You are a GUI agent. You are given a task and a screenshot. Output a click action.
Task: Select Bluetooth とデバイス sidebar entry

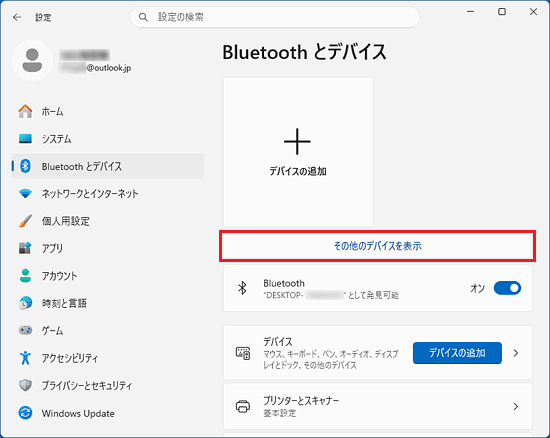tap(108, 166)
